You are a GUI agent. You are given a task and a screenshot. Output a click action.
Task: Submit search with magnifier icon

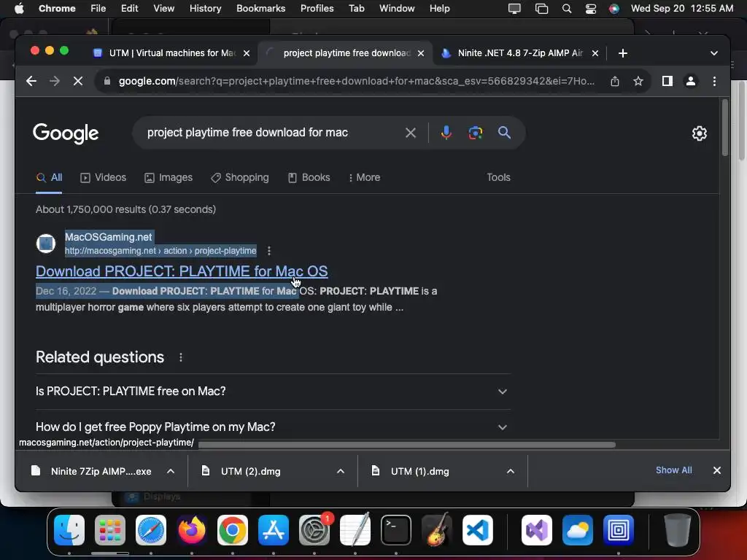(504, 133)
